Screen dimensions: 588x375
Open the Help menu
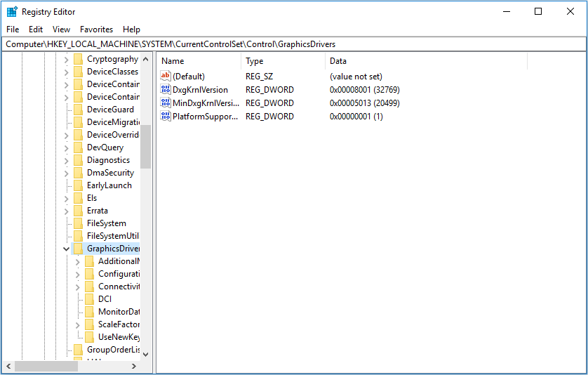(131, 29)
